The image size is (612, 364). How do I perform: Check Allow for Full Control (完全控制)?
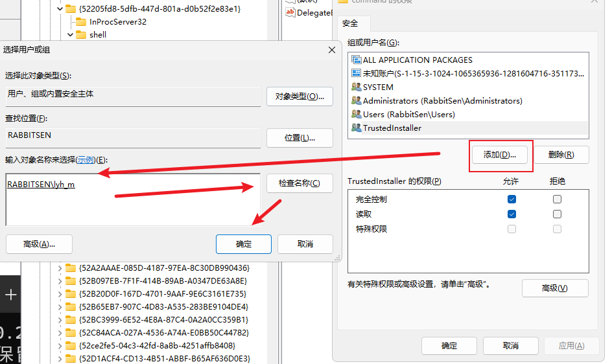pyautogui.click(x=512, y=199)
